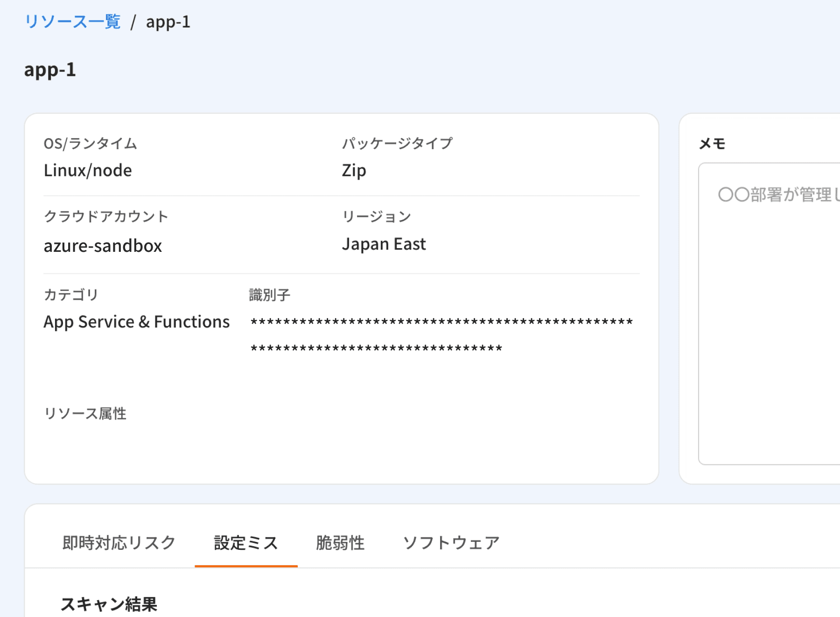Select the app-1 page title
Viewport: 840px width, 617px height.
tap(49, 70)
